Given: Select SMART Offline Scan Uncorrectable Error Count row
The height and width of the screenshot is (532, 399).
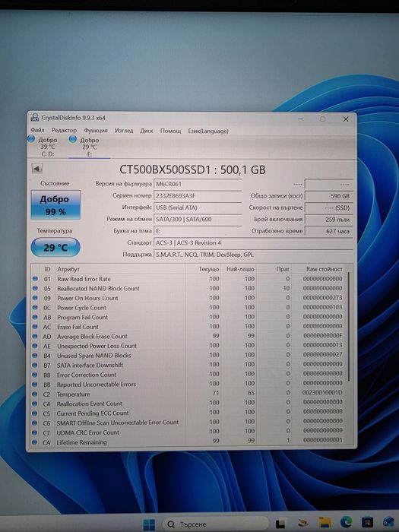Looking at the screenshot, I should click(188, 423).
